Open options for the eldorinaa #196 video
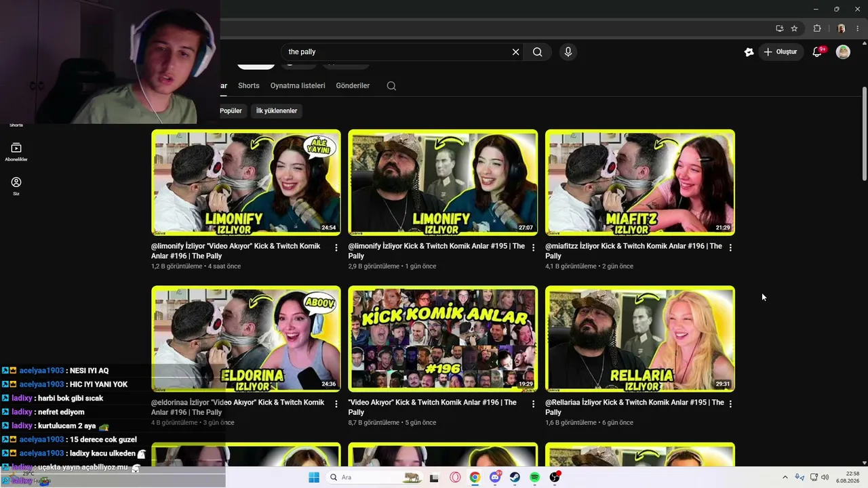The width and height of the screenshot is (868, 488). click(336, 404)
